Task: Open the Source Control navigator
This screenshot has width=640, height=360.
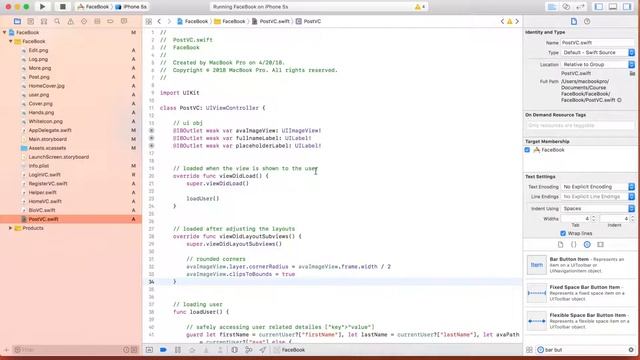Action: pos(31,21)
